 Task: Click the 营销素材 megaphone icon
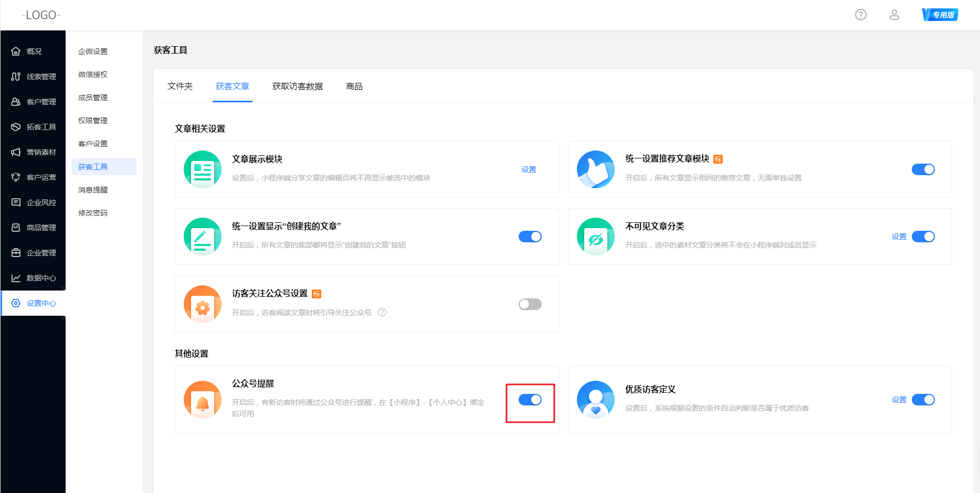point(16,152)
